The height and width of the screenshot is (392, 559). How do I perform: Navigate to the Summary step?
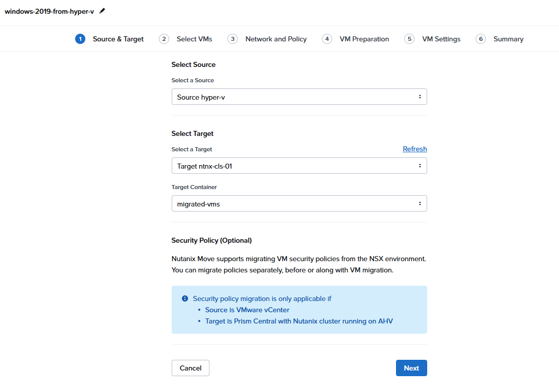pyautogui.click(x=508, y=39)
